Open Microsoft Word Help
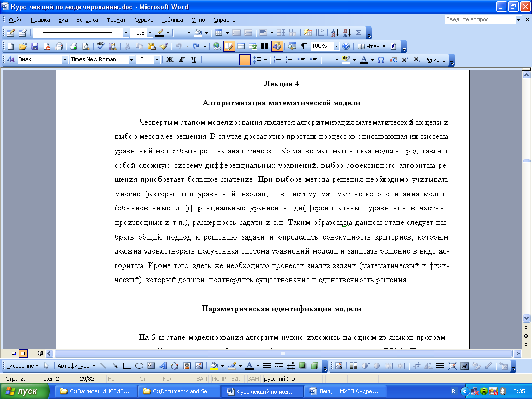The height and width of the screenshot is (399, 532). click(345, 46)
